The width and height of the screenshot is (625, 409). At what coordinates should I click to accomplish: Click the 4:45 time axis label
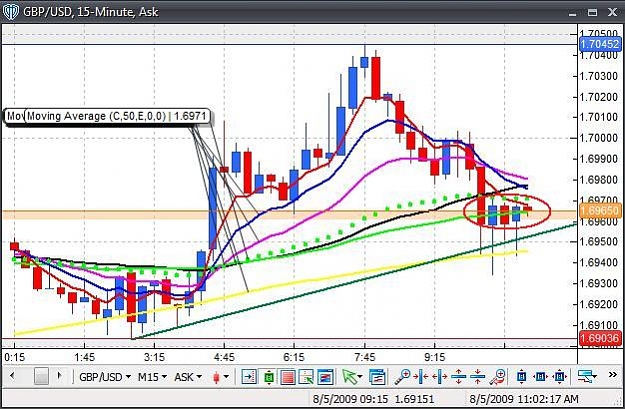tap(224, 357)
